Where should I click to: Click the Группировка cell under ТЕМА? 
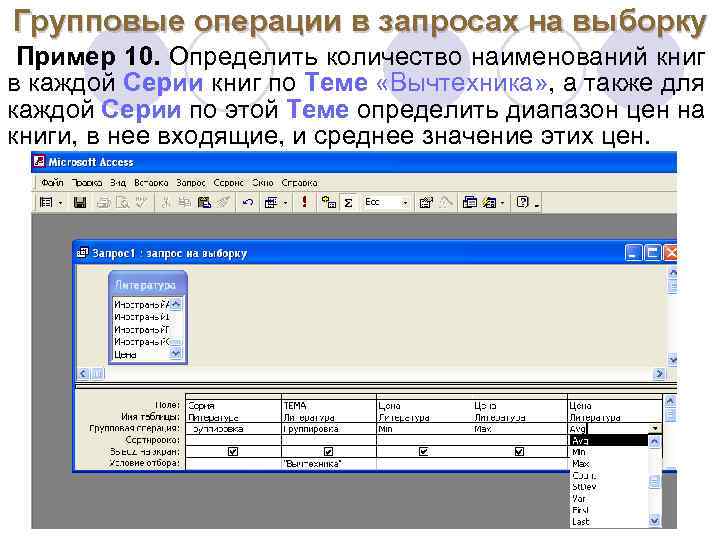pyautogui.click(x=329, y=429)
